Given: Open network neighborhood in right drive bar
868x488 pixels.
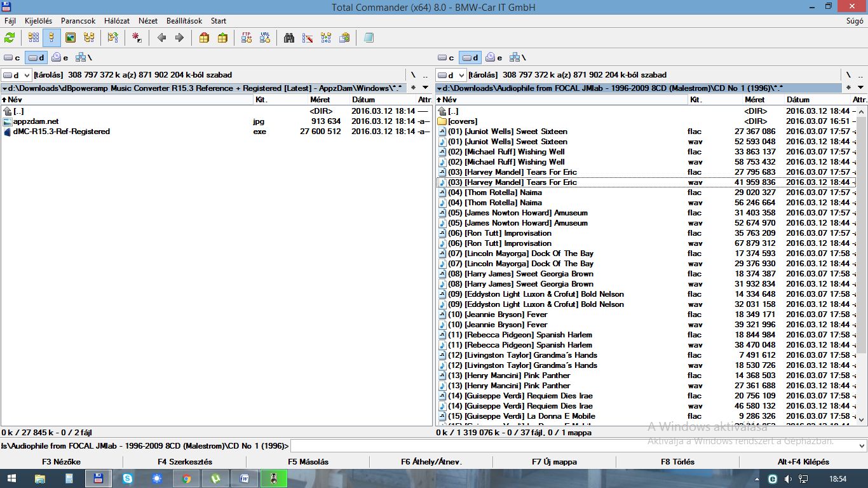Looking at the screenshot, I should (x=518, y=58).
